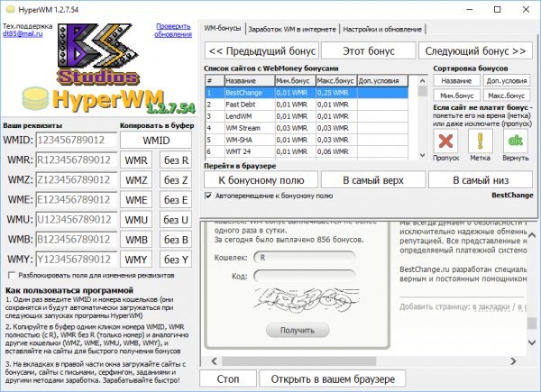The image size is (541, 392).
Task: Select WM-SHA row in bonus list
Action: (307, 140)
